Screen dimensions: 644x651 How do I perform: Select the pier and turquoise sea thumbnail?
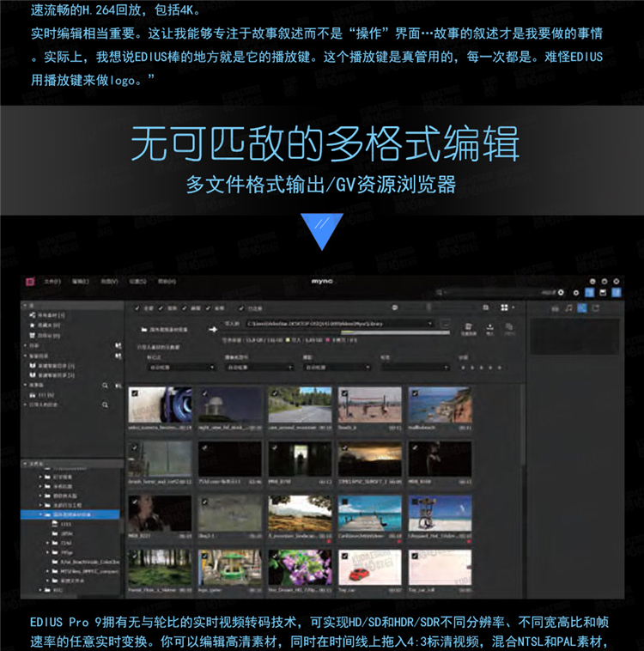point(369,514)
